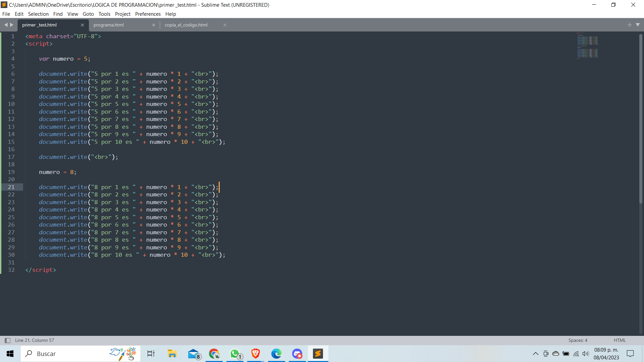Open the Goto menu
This screenshot has width=644, height=362.
[88, 14]
